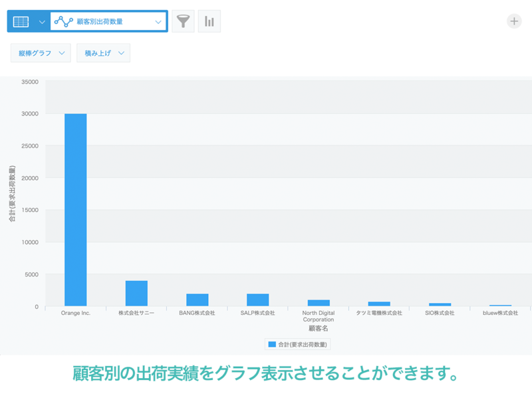Viewport: 532px width, 396px height.
Task: Open the 顧客別出荷数量 view selector
Action: (108, 22)
